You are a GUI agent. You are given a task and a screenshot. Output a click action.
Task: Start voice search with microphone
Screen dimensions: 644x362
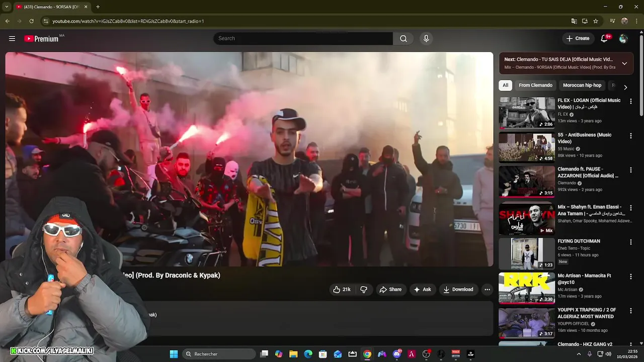pyautogui.click(x=426, y=39)
